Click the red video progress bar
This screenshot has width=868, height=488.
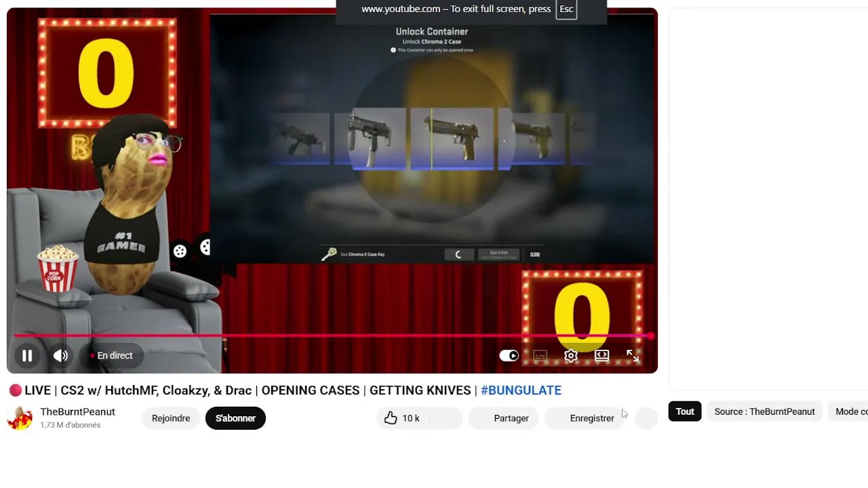coord(332,335)
